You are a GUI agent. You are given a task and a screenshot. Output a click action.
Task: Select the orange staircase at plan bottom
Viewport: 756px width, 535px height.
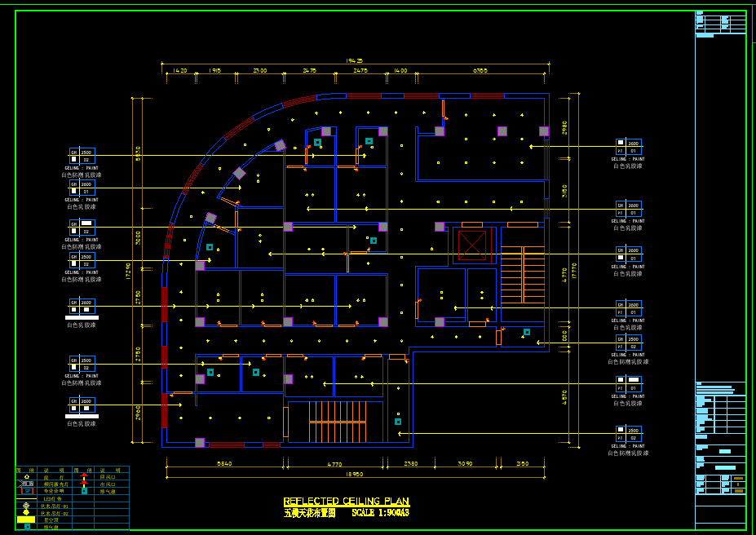point(338,422)
